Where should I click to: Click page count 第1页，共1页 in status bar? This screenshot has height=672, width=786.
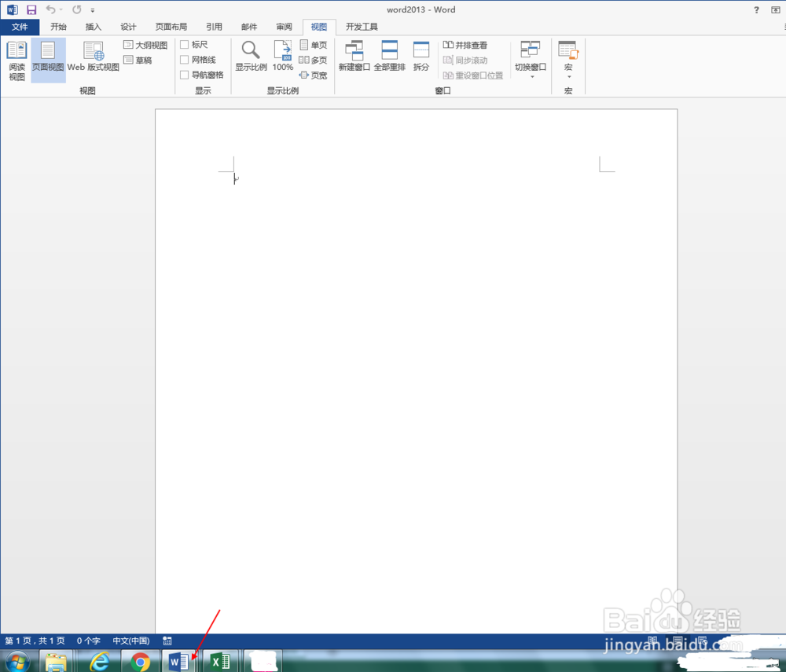[35, 641]
